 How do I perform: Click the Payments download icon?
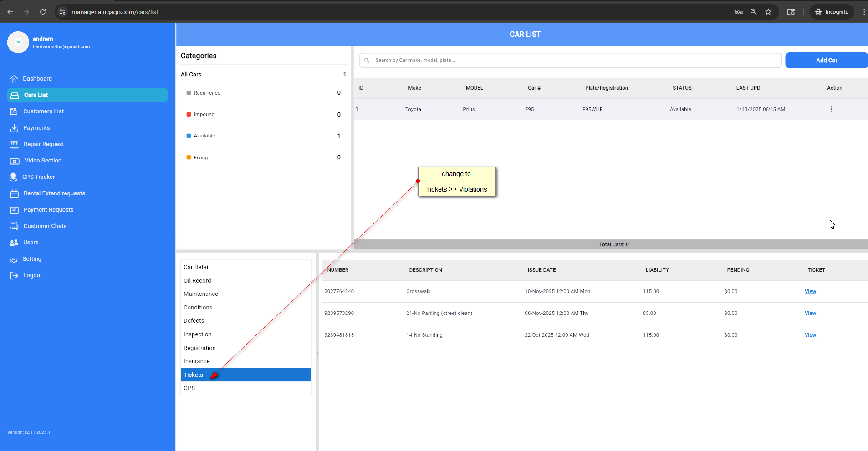pyautogui.click(x=14, y=128)
